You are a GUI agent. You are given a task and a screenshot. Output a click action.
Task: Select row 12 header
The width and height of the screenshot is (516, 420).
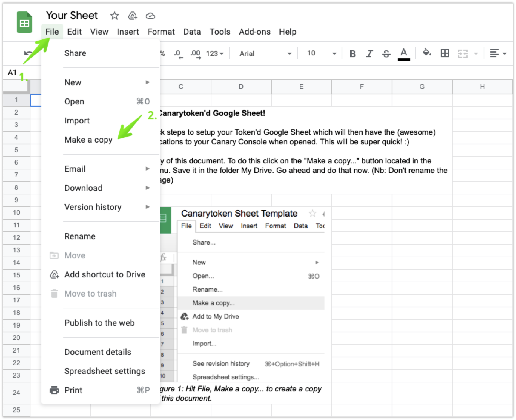[16, 238]
